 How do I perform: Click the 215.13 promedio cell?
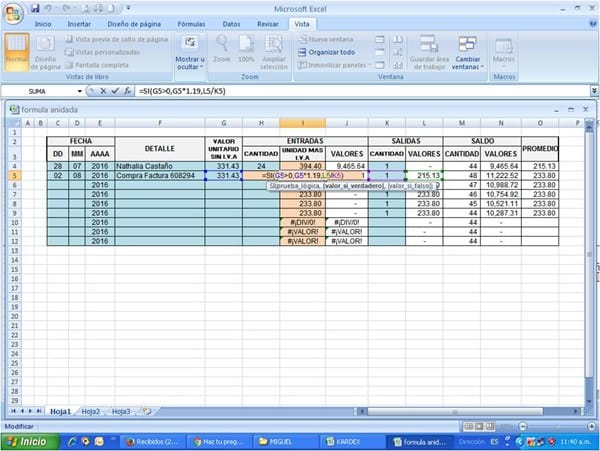540,166
